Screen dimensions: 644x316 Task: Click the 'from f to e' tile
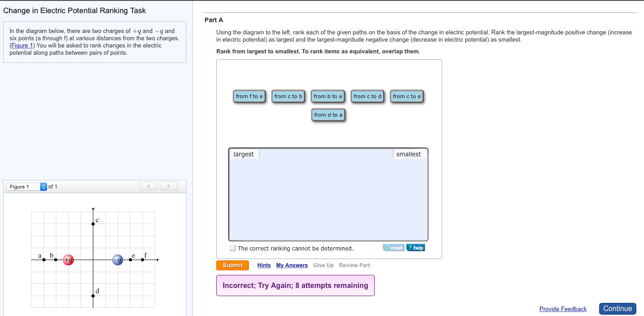click(x=249, y=96)
